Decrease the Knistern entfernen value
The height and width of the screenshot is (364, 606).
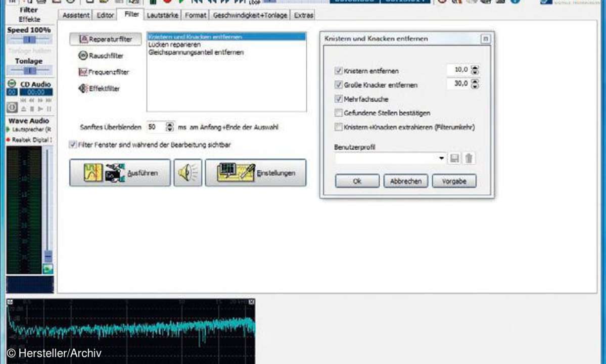point(475,72)
